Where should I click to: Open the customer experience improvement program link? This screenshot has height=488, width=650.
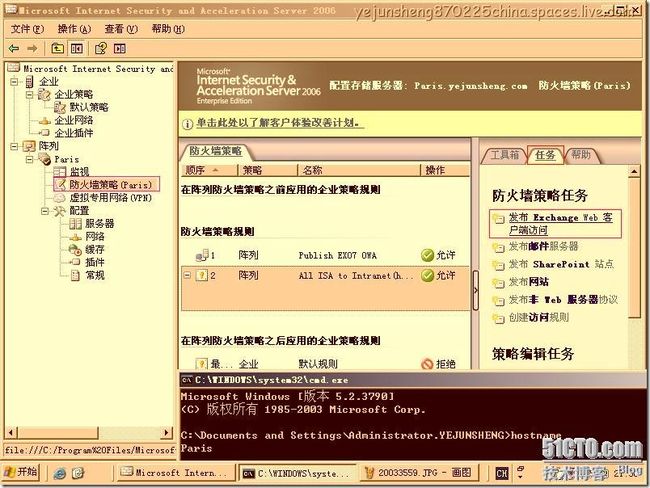click(278, 123)
